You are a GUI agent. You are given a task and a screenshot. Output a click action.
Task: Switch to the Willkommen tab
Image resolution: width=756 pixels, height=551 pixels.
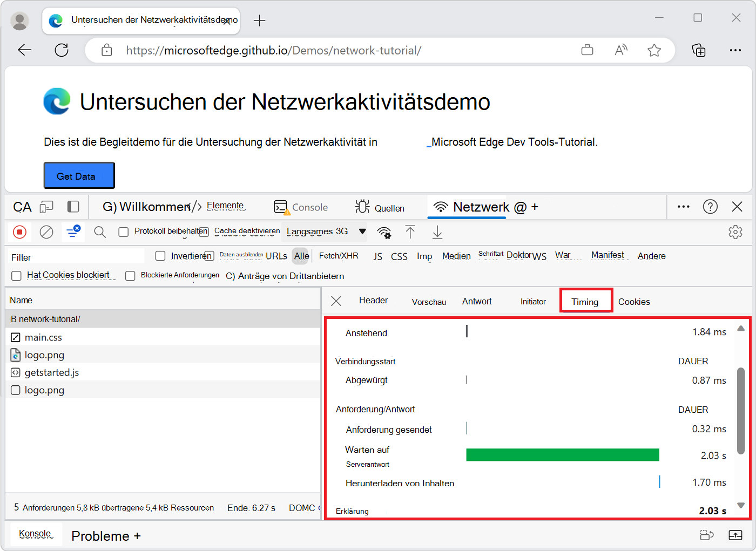[x=146, y=207]
